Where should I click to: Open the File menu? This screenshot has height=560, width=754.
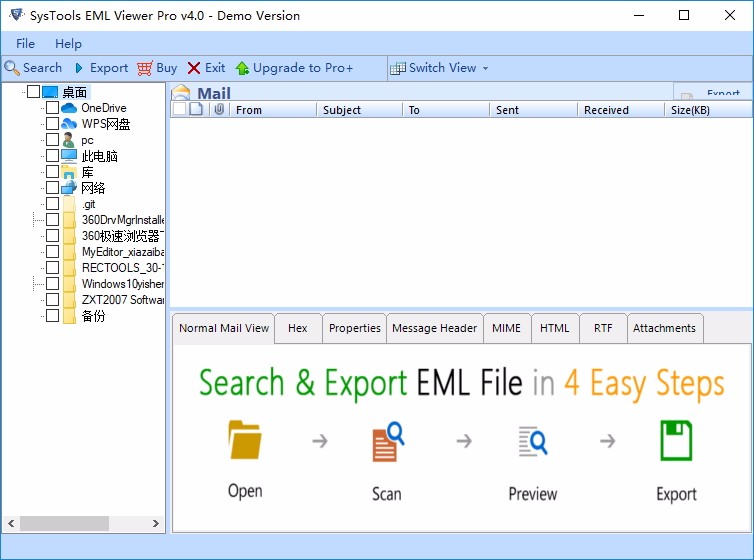[25, 44]
